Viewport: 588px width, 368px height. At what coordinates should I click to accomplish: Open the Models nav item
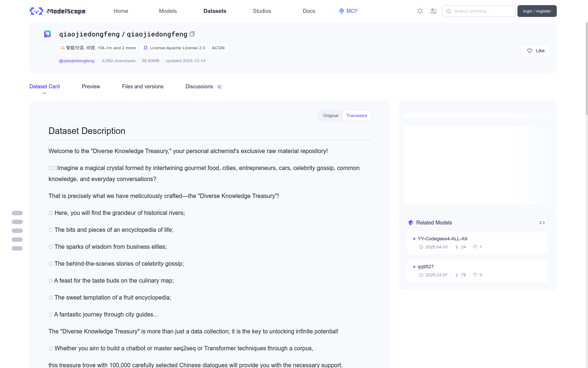[168, 11]
